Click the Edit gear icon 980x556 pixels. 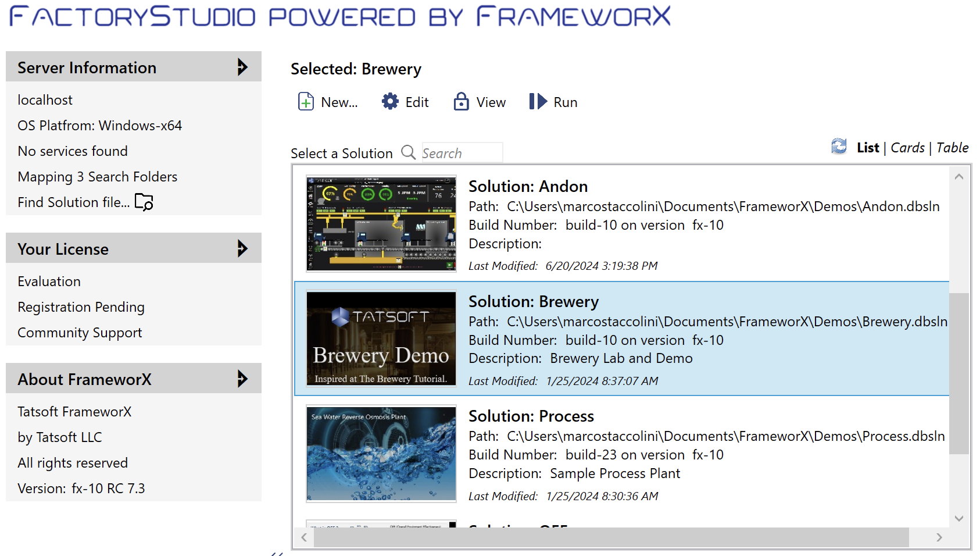point(390,102)
